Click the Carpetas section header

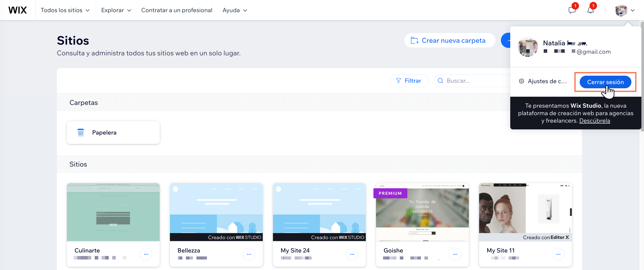(x=83, y=103)
